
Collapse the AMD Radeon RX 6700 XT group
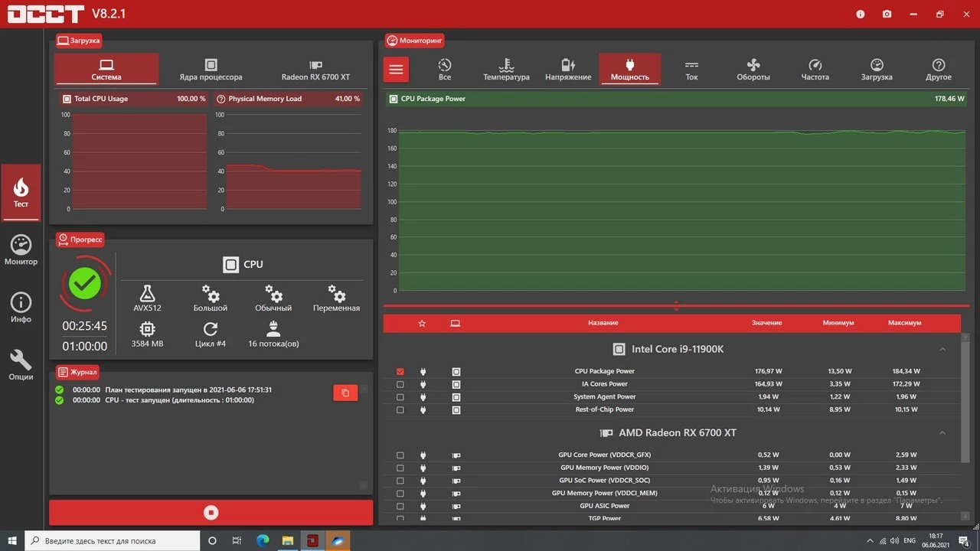[x=942, y=432]
